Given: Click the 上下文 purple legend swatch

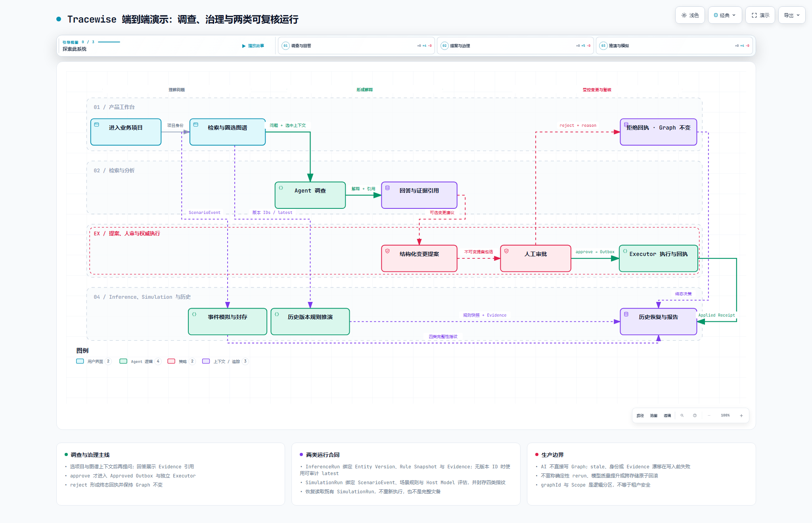Looking at the screenshot, I should point(206,361).
